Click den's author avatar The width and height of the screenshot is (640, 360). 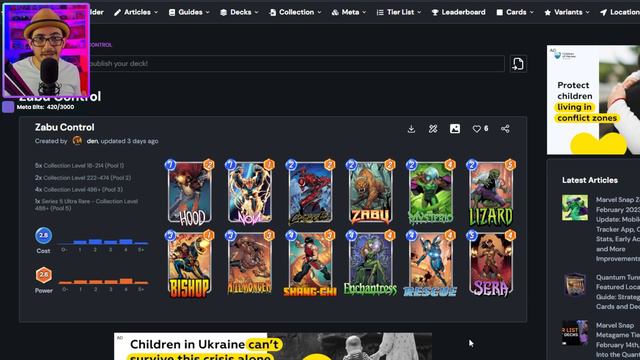77,141
